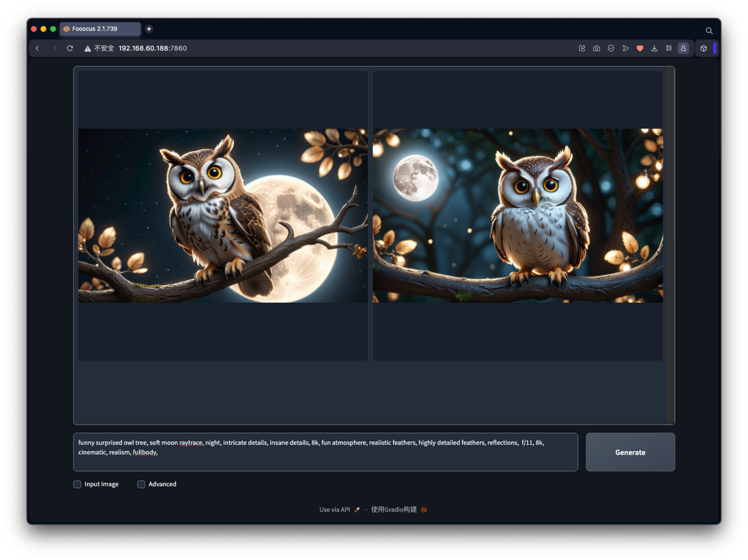The image size is (748, 560).
Task: Open the downloads icon in the browser toolbar
Action: coord(654,48)
